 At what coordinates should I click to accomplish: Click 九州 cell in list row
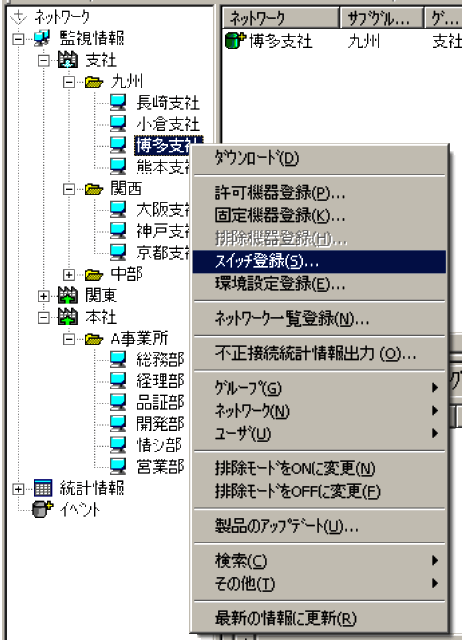[364, 41]
